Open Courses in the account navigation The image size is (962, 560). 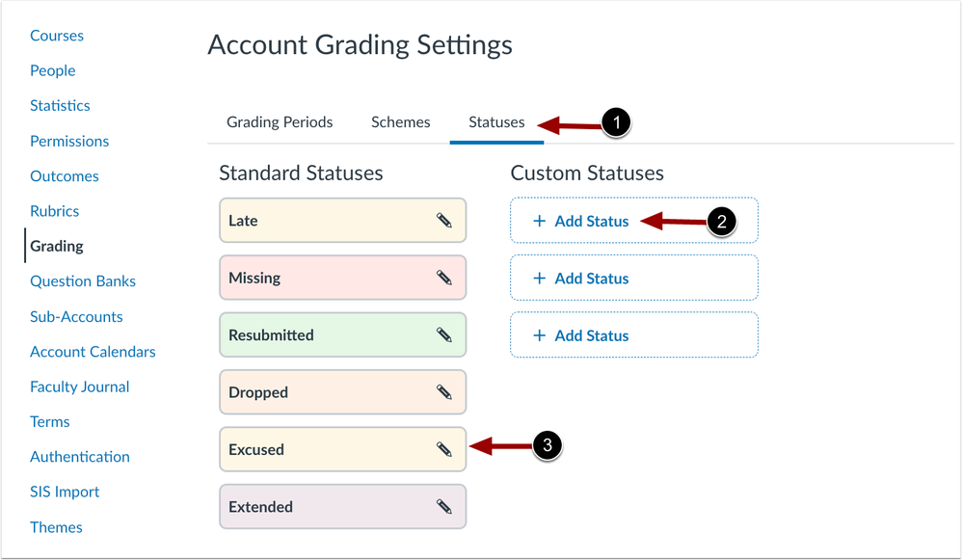(57, 36)
